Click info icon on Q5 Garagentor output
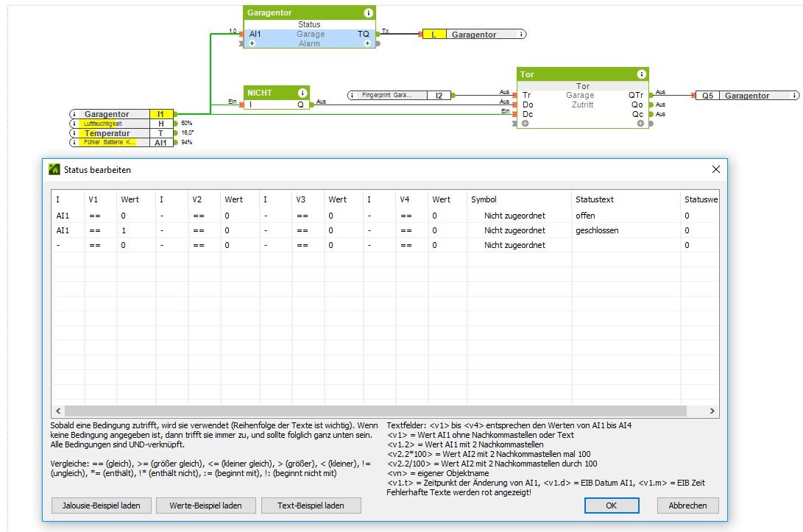Image resolution: width=803 pixels, height=532 pixels. tap(793, 95)
